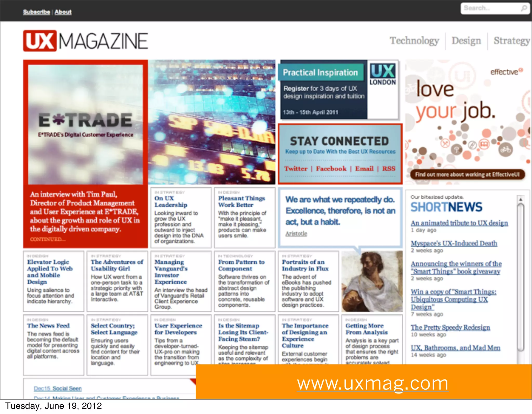Image resolution: width=532 pixels, height=414 pixels.
Task: Click the Aristotle painting thumbnail
Action: [372, 281]
